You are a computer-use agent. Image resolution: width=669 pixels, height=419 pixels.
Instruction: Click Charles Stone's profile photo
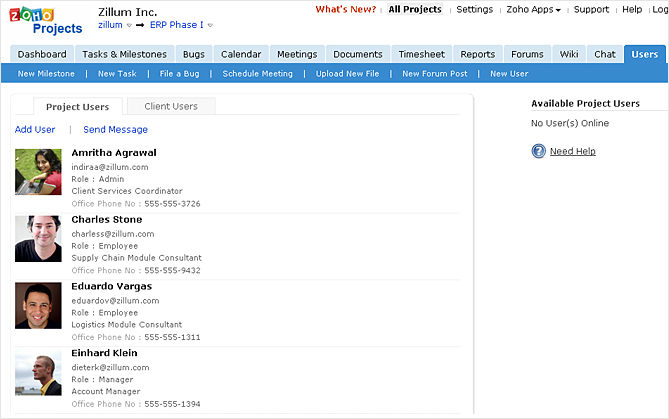point(38,239)
